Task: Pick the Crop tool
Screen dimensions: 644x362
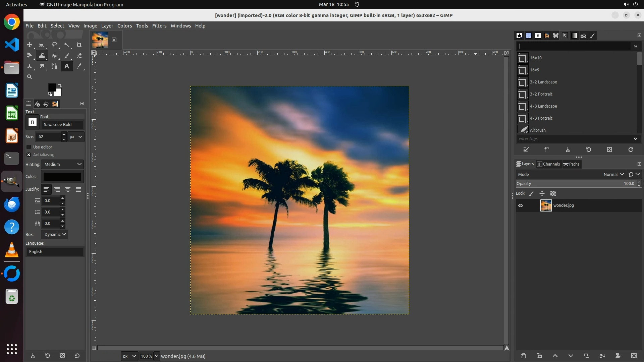Action: point(79,45)
